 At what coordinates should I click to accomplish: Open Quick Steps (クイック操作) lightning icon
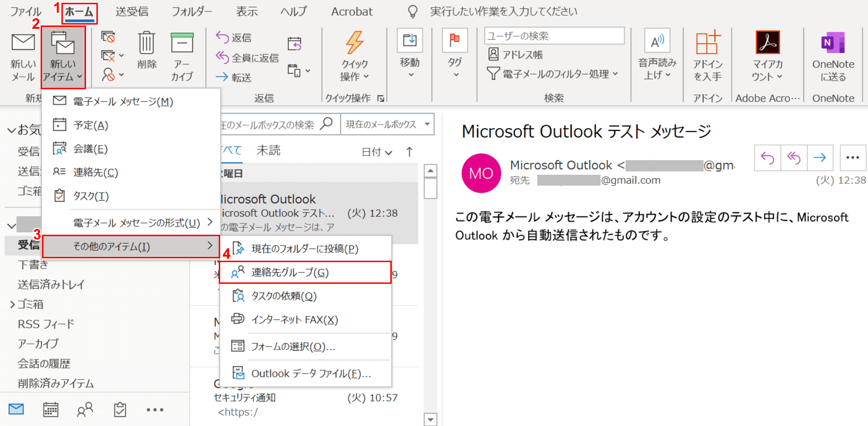coord(354,43)
